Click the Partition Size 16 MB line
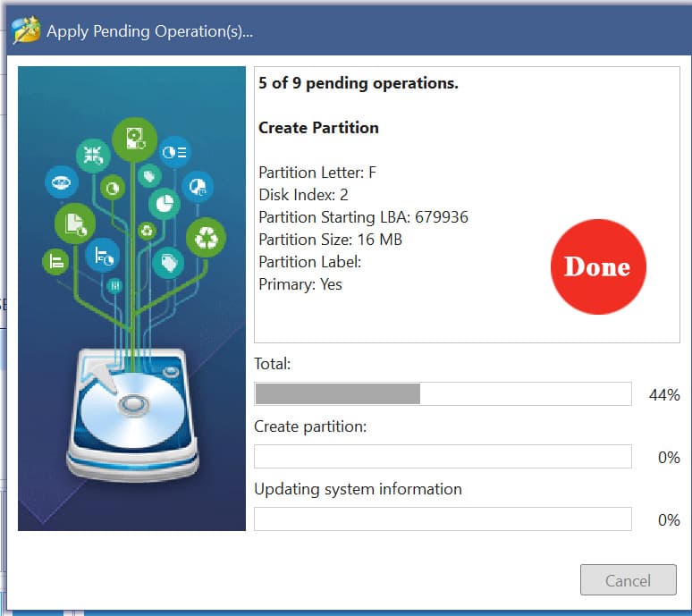This screenshot has width=692, height=616. [330, 240]
